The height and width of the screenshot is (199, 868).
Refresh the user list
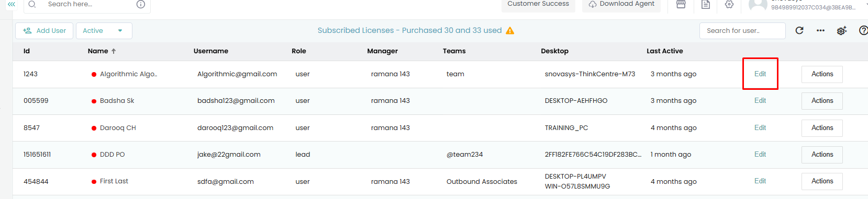799,30
